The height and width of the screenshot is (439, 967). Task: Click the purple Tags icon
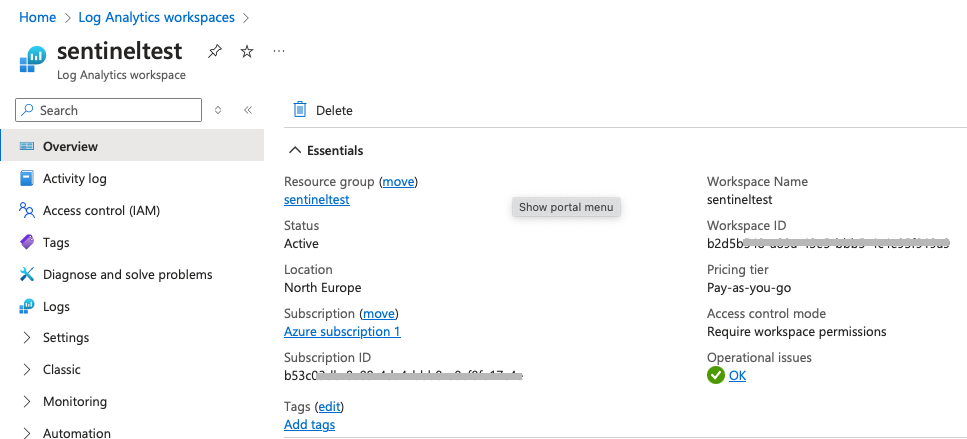click(27, 242)
